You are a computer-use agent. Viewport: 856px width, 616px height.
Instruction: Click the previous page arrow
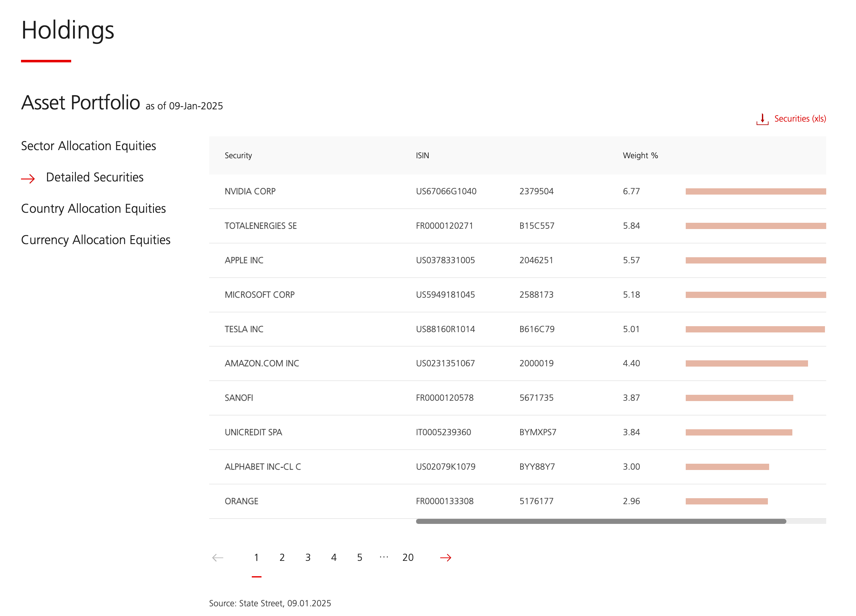(218, 557)
